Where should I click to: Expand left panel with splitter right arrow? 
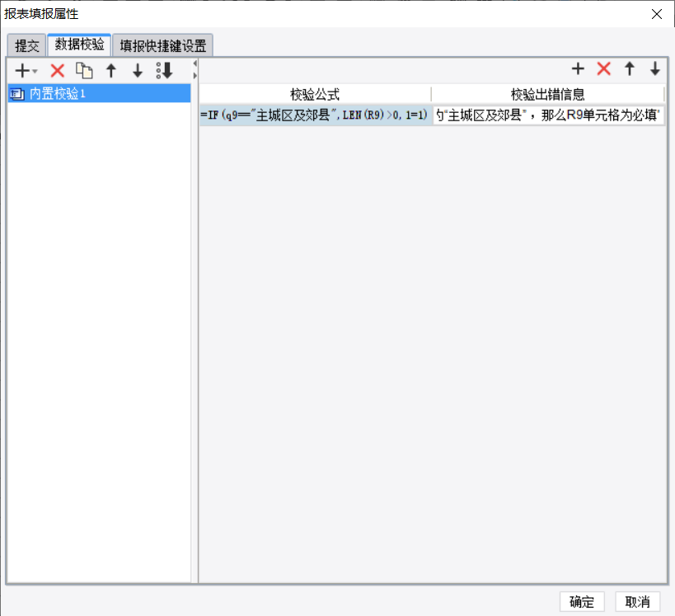point(195,75)
